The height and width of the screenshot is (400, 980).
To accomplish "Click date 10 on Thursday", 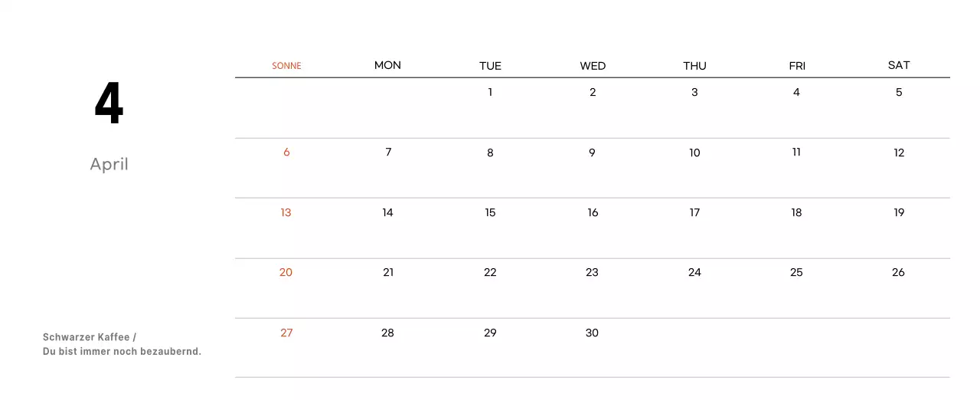I will [x=694, y=153].
